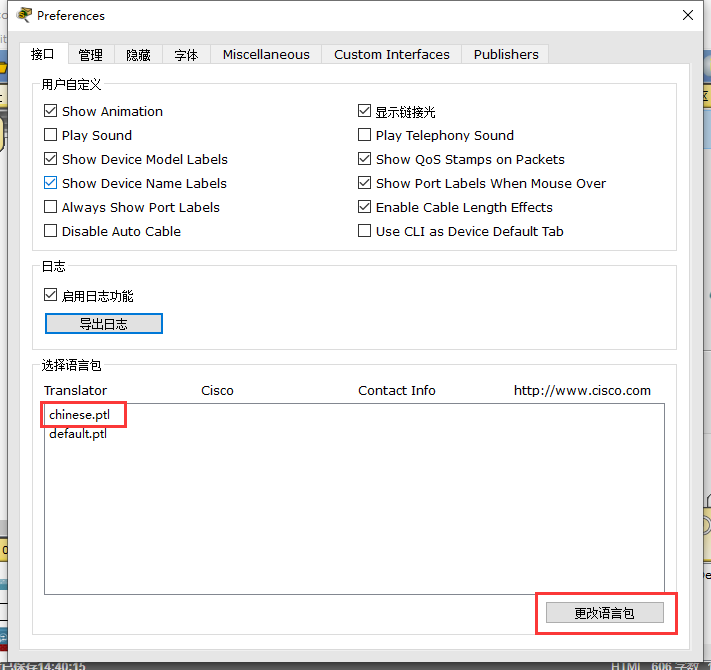
Task: Click the 导出日志 button
Action: tap(104, 324)
